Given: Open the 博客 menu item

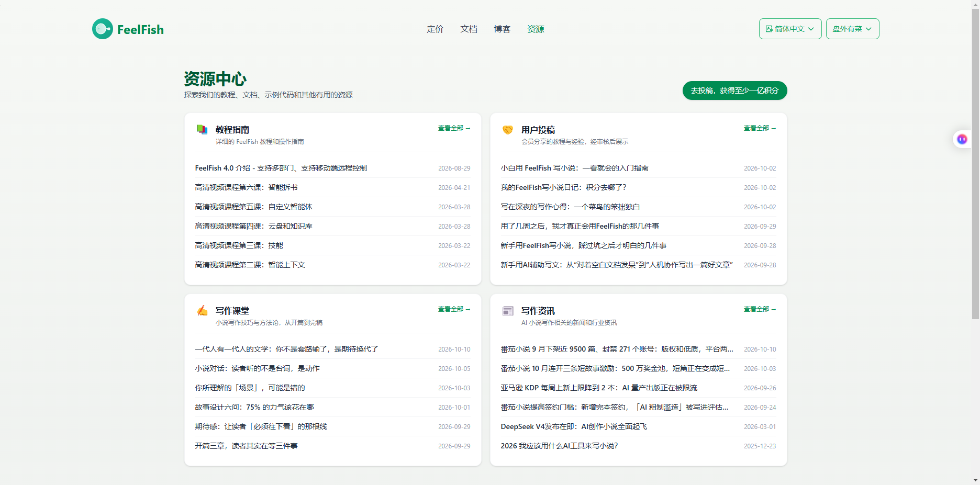Looking at the screenshot, I should [502, 29].
